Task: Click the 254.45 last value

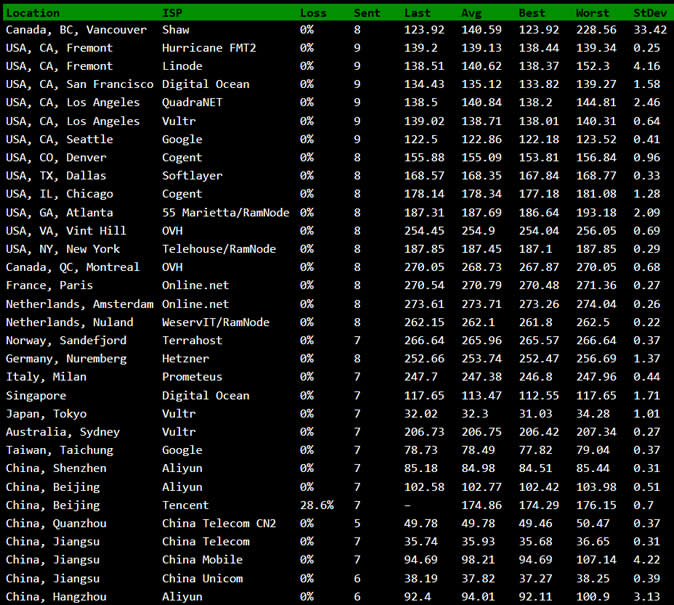Action: point(424,230)
